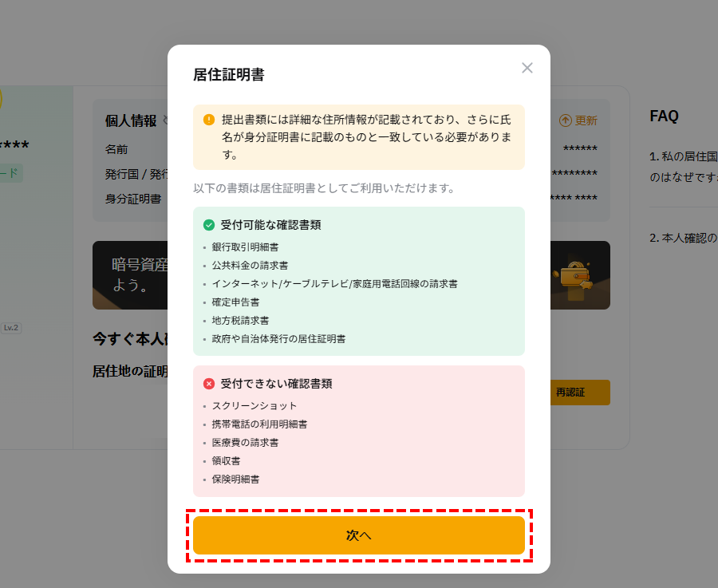The height and width of the screenshot is (588, 718).
Task: Click the orange warning icon in the notice
Action: pos(209,120)
